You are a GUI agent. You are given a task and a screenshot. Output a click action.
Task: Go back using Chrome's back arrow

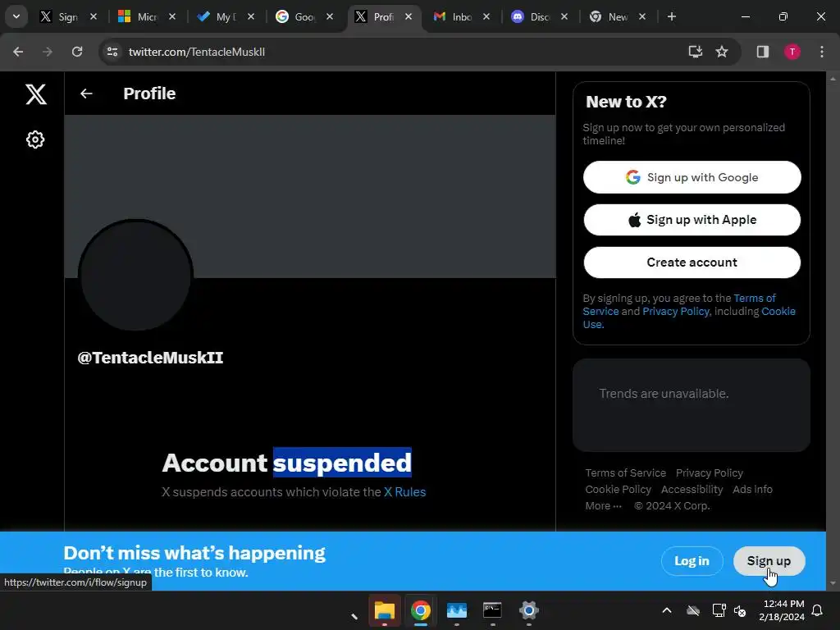tap(18, 52)
